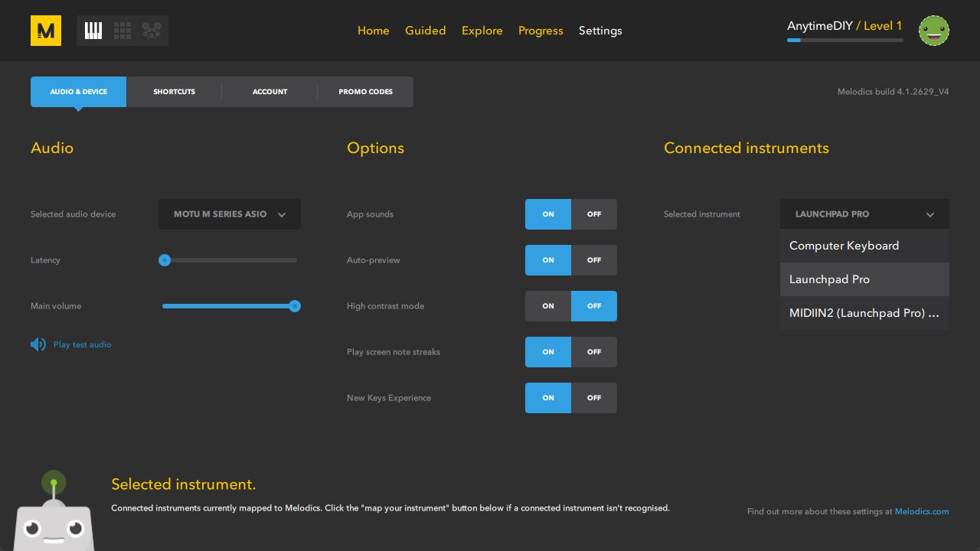
Task: Collapse the Launchpad Pro selected instrument dropdown
Action: pyautogui.click(x=864, y=214)
